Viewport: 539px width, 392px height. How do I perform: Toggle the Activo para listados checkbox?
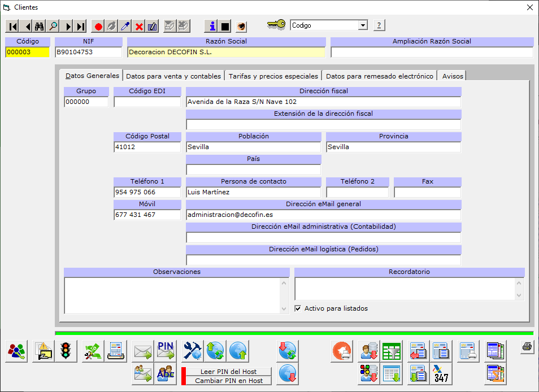[x=298, y=308]
